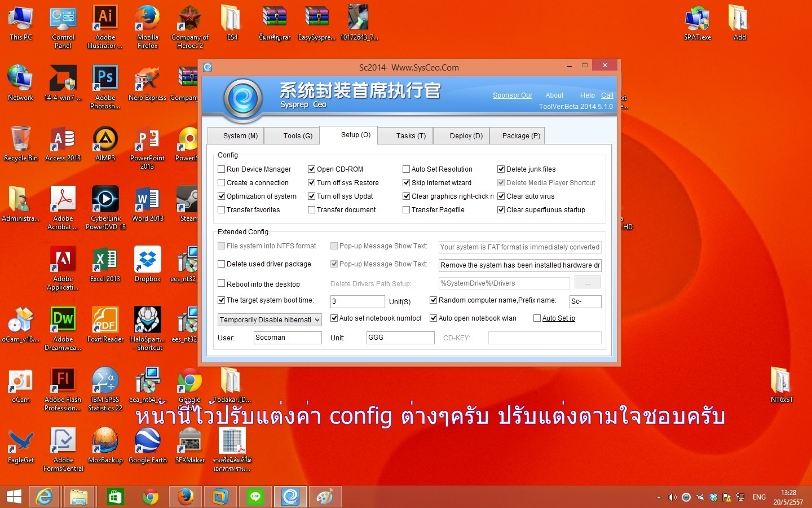Open AIMP3 desktop shortcut
This screenshot has width=812, height=508.
[x=105, y=143]
